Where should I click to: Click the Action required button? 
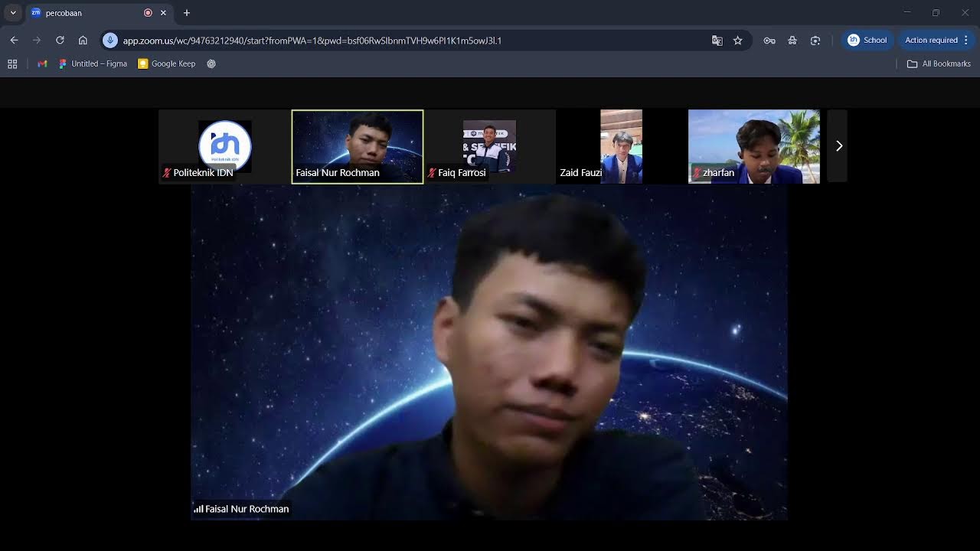coord(931,41)
